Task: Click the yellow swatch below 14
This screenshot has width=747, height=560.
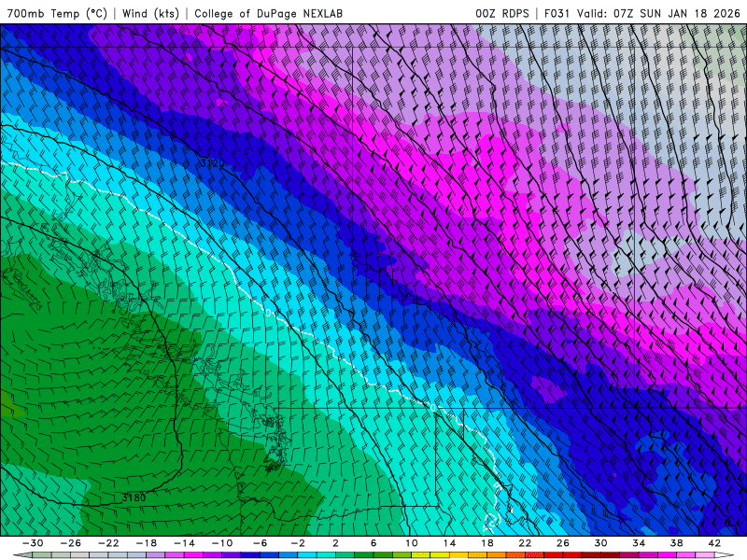Action: (440, 555)
